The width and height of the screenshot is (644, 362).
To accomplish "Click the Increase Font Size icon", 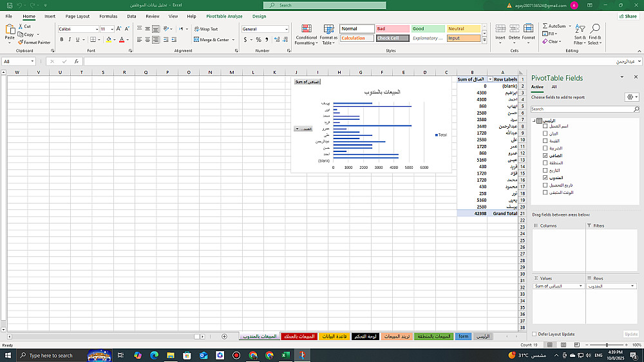I will click(118, 29).
